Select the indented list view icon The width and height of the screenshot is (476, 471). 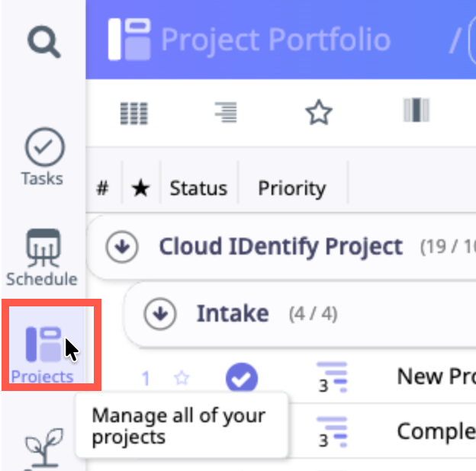225,114
